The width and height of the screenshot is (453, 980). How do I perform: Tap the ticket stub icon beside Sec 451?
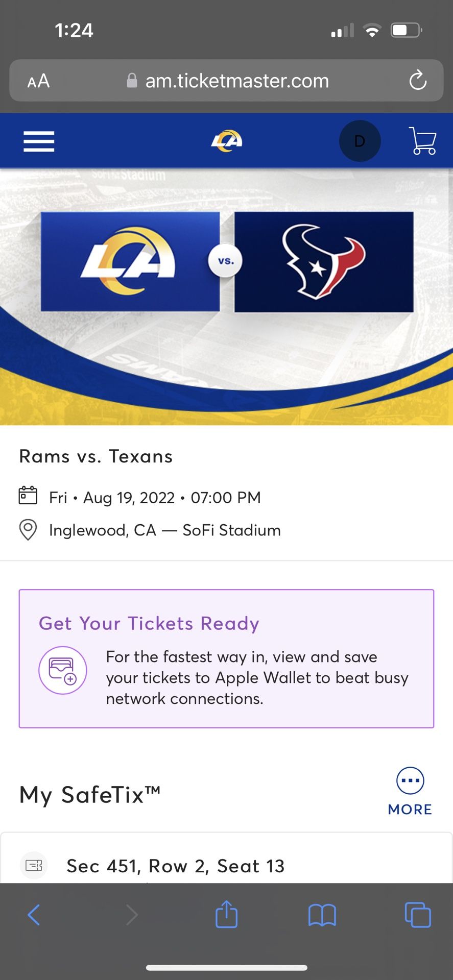pos(34,865)
